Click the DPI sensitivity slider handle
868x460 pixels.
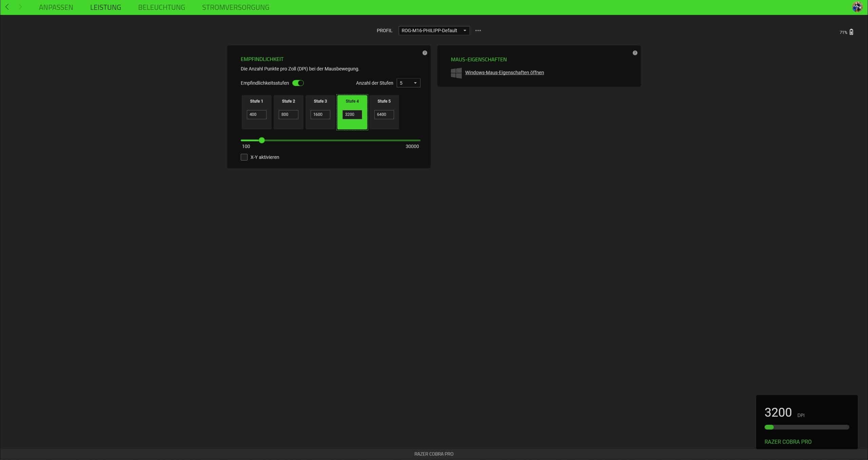pos(262,140)
